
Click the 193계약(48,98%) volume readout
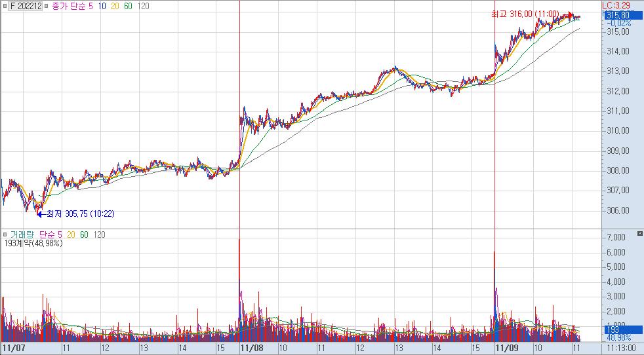click(x=33, y=244)
